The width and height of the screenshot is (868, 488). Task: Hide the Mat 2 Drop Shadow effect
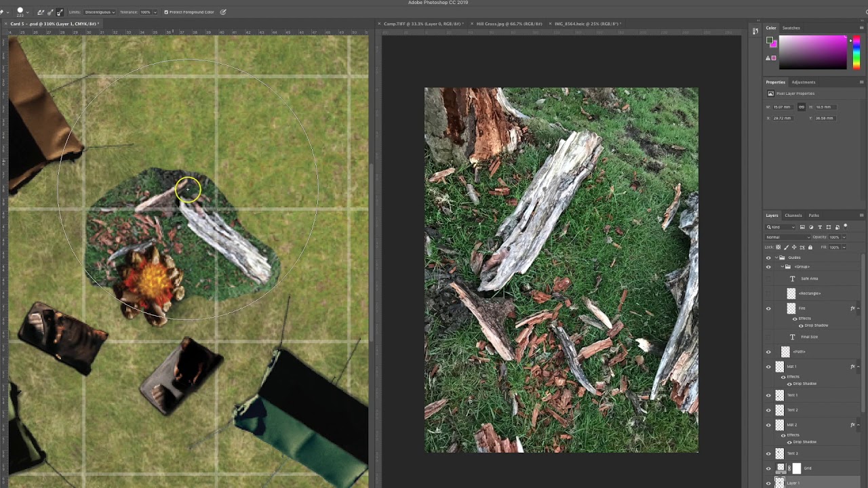coord(789,442)
